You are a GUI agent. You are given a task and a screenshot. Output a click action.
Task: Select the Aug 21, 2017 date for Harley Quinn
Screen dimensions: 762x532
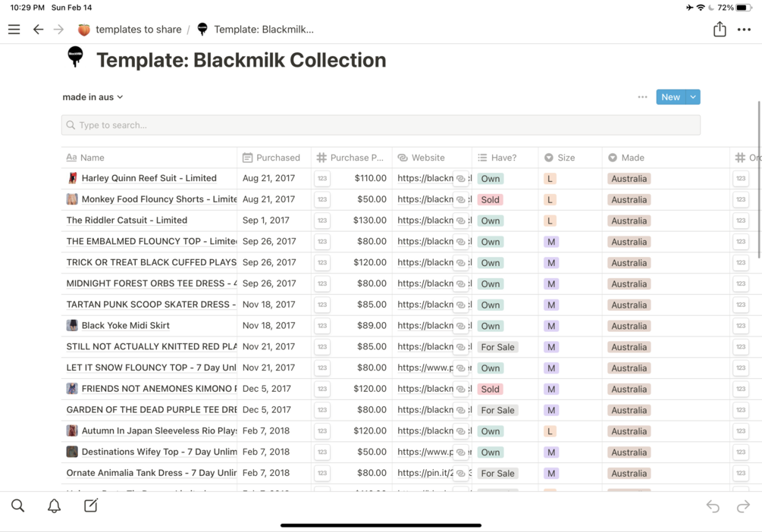tap(268, 178)
